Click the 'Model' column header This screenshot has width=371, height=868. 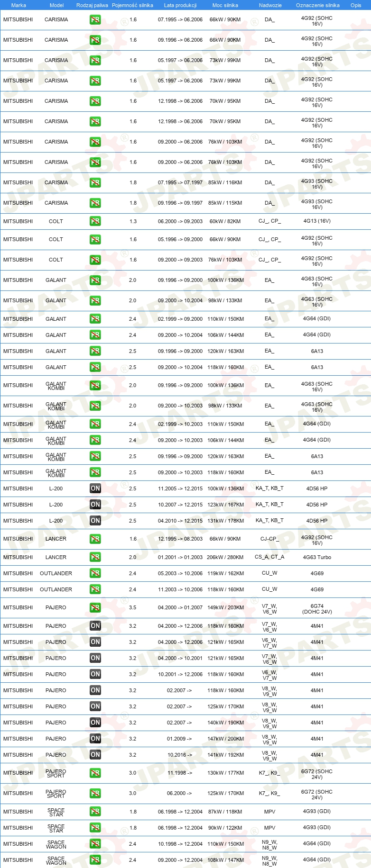(x=56, y=5)
